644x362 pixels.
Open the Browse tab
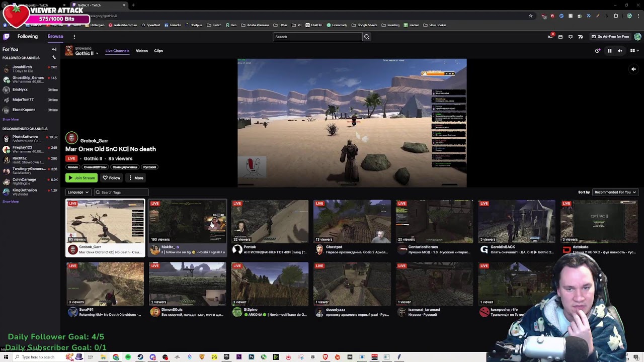click(x=55, y=37)
